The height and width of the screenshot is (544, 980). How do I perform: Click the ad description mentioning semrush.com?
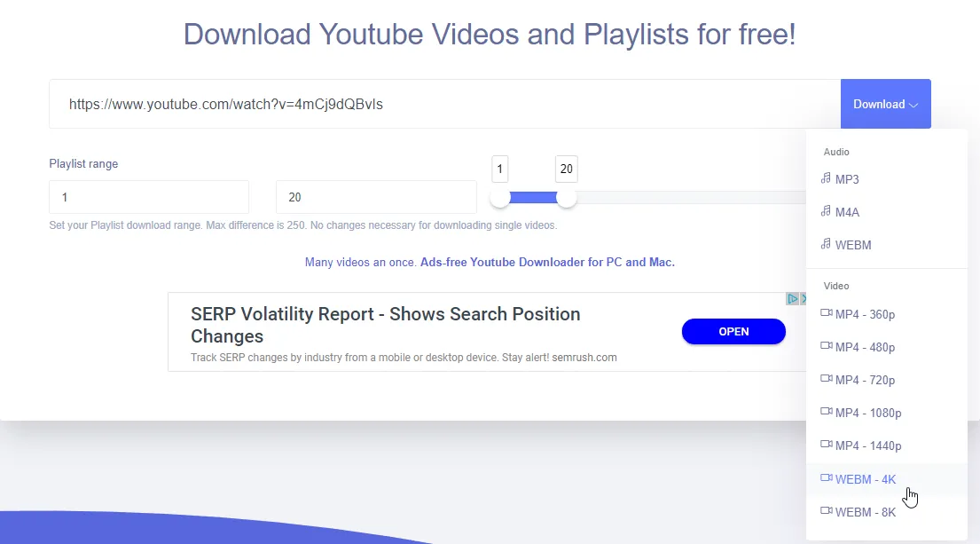(x=404, y=358)
